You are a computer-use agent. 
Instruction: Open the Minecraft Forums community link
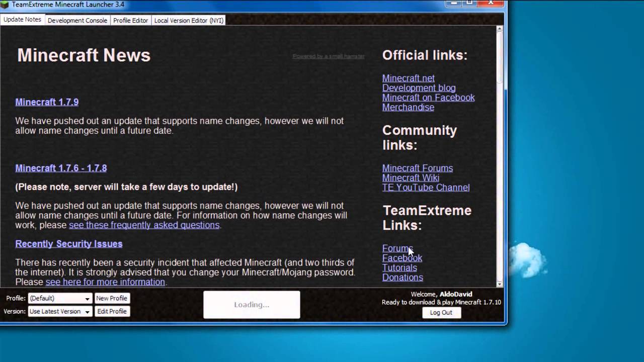(x=418, y=168)
